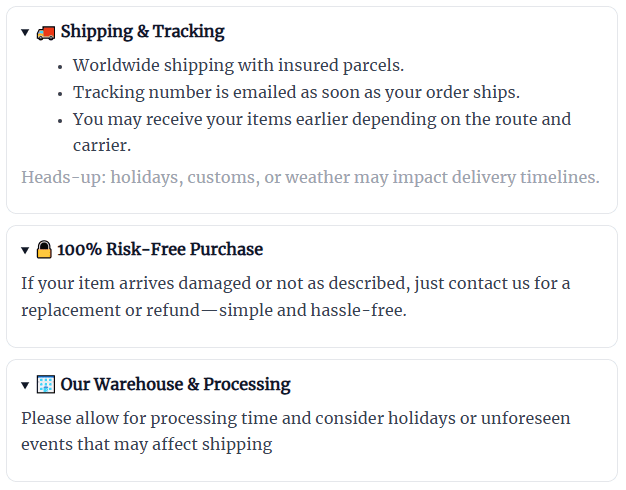The image size is (626, 490).
Task: Click the 'receive your items earlier' bullet
Action: point(322,120)
